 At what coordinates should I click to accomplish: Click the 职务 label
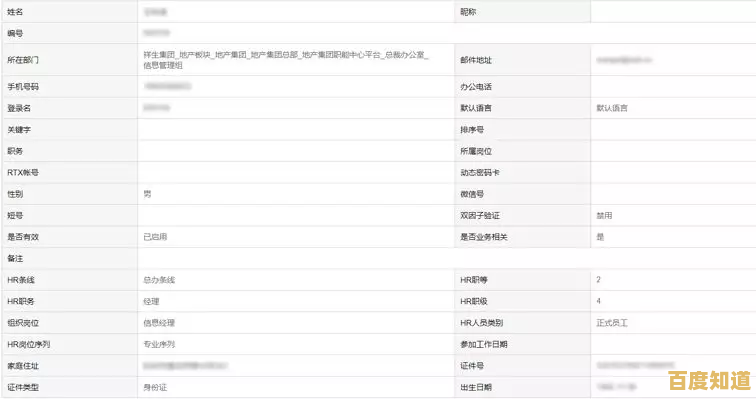(x=15, y=151)
